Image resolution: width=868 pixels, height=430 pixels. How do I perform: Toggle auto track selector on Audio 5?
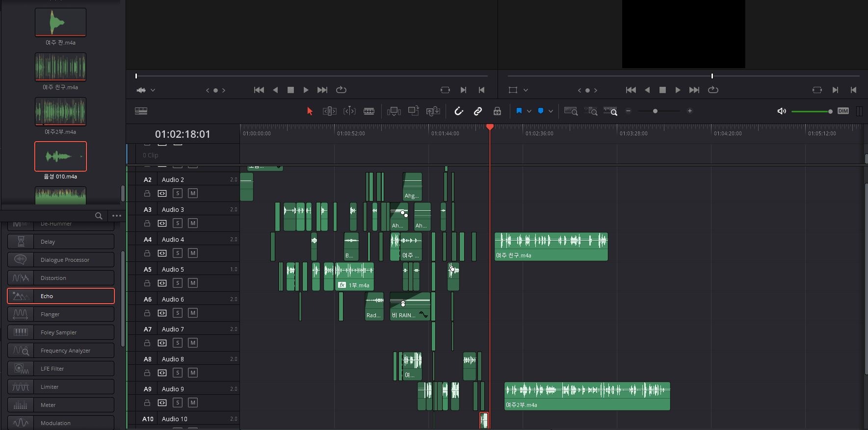click(x=162, y=283)
